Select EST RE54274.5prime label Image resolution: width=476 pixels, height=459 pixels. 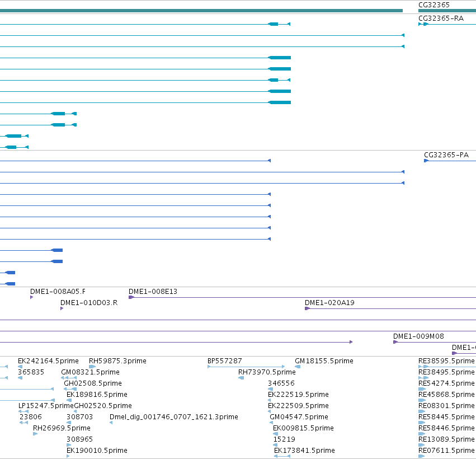(446, 383)
